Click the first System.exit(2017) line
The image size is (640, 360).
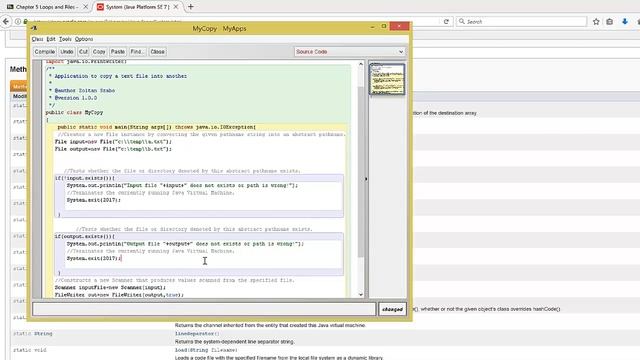click(x=94, y=200)
